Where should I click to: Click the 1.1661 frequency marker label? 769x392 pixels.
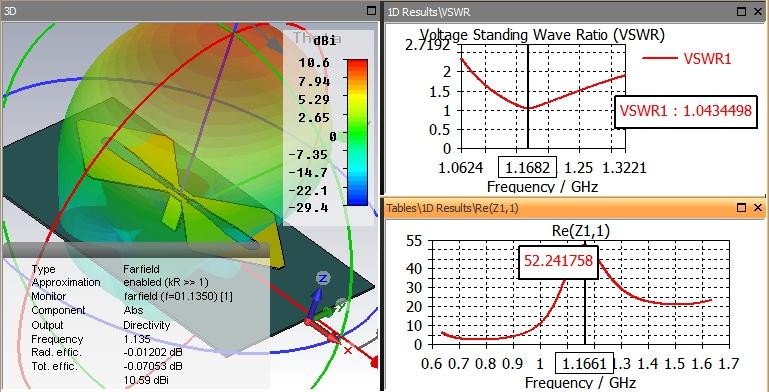[585, 364]
